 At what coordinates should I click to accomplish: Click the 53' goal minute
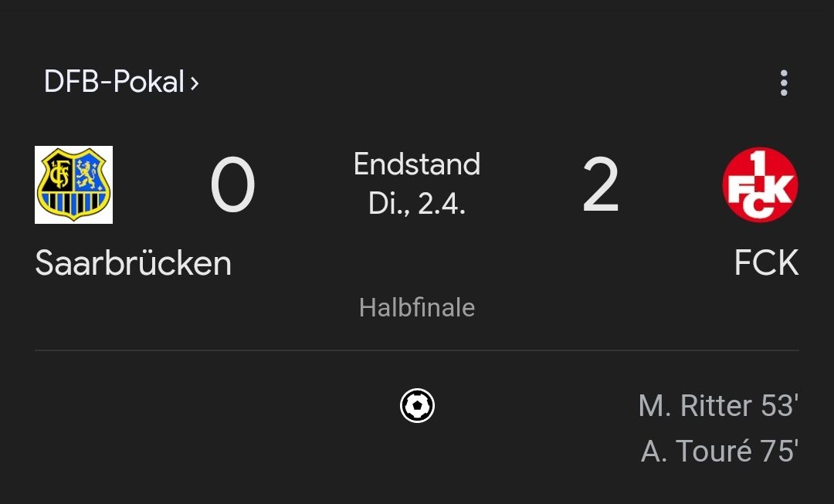[778, 407]
